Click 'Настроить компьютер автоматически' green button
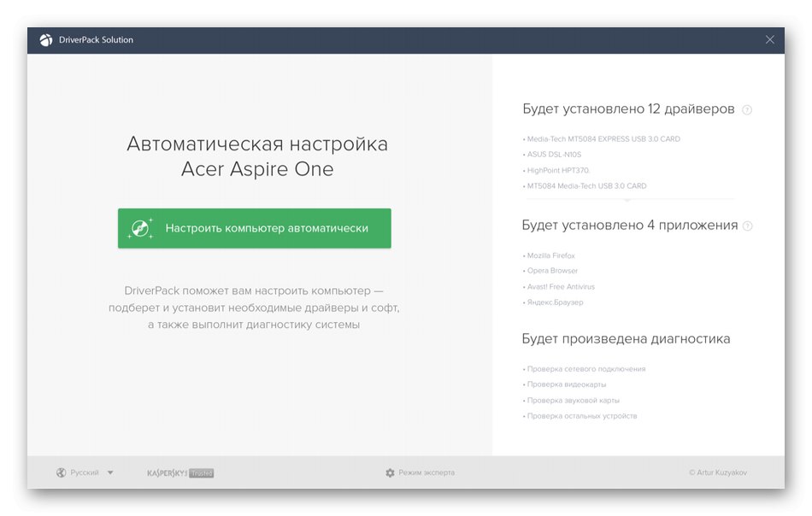 [254, 228]
